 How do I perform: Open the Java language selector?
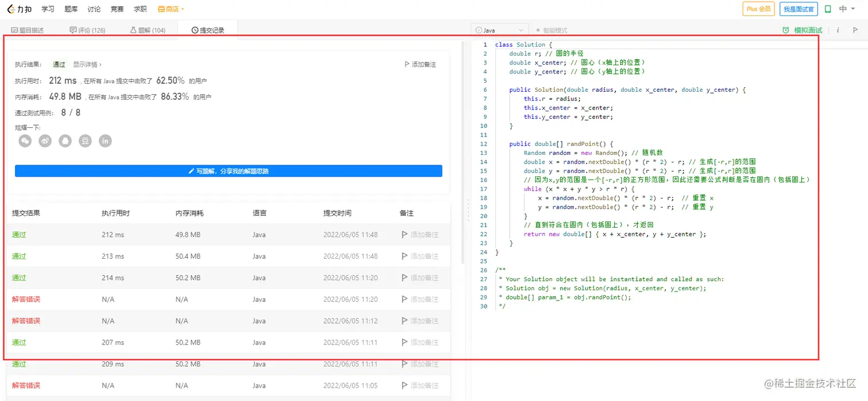[499, 30]
